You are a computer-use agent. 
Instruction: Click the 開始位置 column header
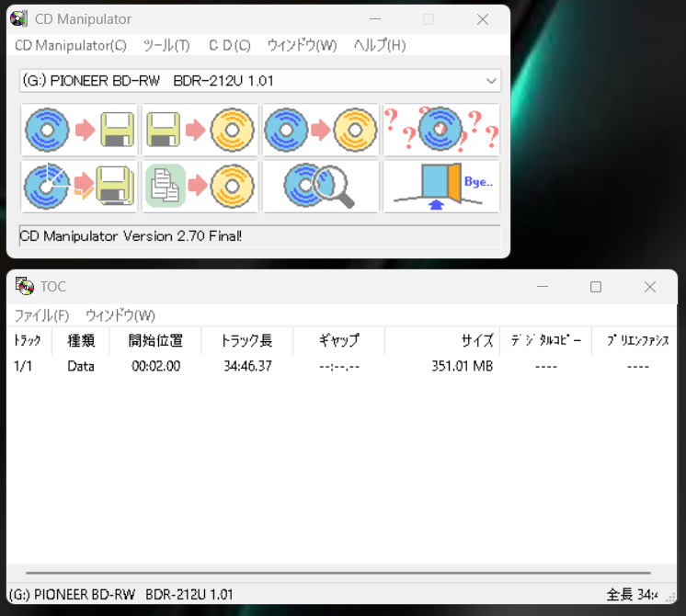coord(154,341)
